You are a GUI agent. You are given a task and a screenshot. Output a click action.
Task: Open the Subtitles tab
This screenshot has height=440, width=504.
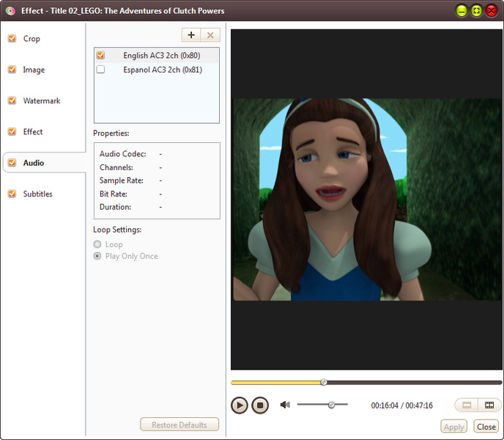tap(38, 194)
